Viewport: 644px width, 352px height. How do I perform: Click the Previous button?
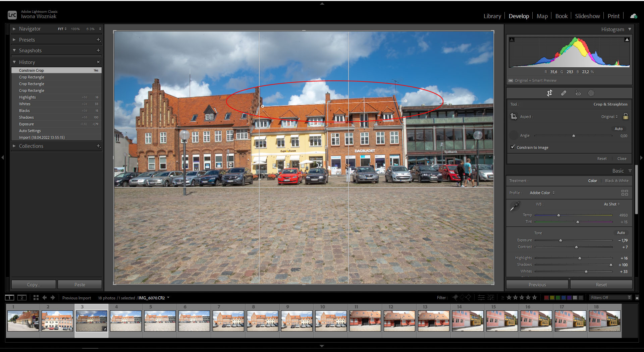coord(537,285)
